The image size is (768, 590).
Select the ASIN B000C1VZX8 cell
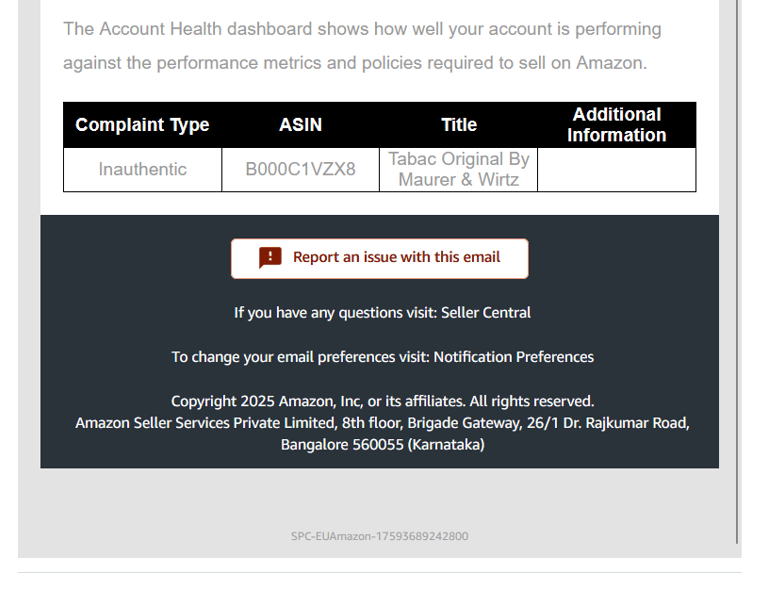[x=300, y=169]
